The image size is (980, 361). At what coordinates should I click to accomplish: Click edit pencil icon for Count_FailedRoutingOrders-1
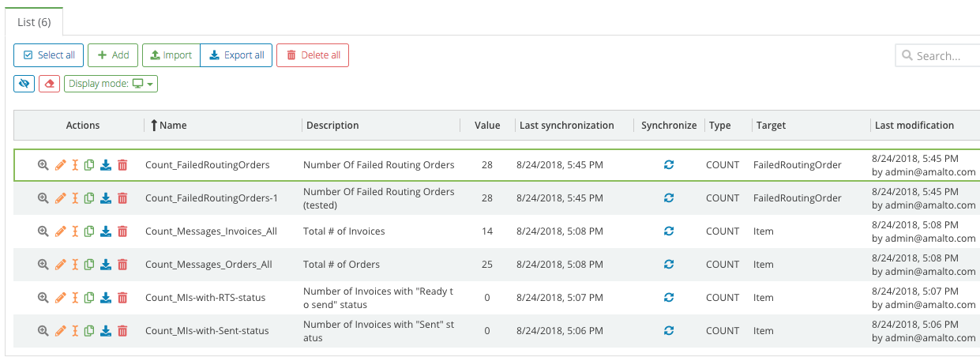[61, 198]
